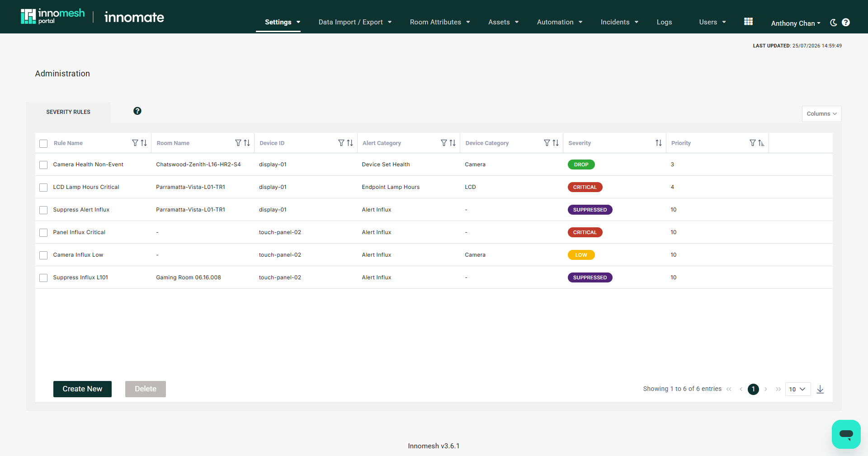Click the Suppress Influx L101 rule name

click(80, 277)
